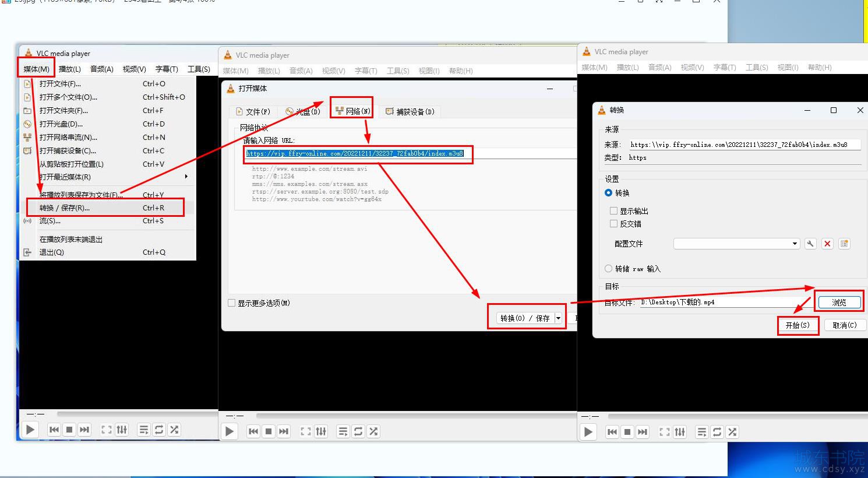Toggle playlist icon in middle VLC window

(343, 431)
